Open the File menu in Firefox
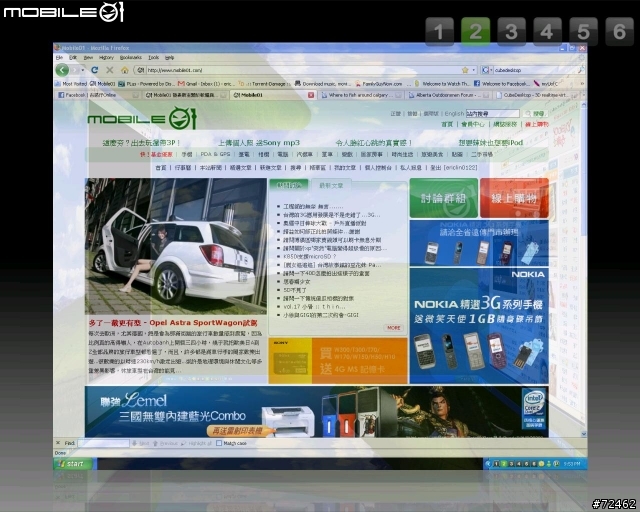 [59, 58]
